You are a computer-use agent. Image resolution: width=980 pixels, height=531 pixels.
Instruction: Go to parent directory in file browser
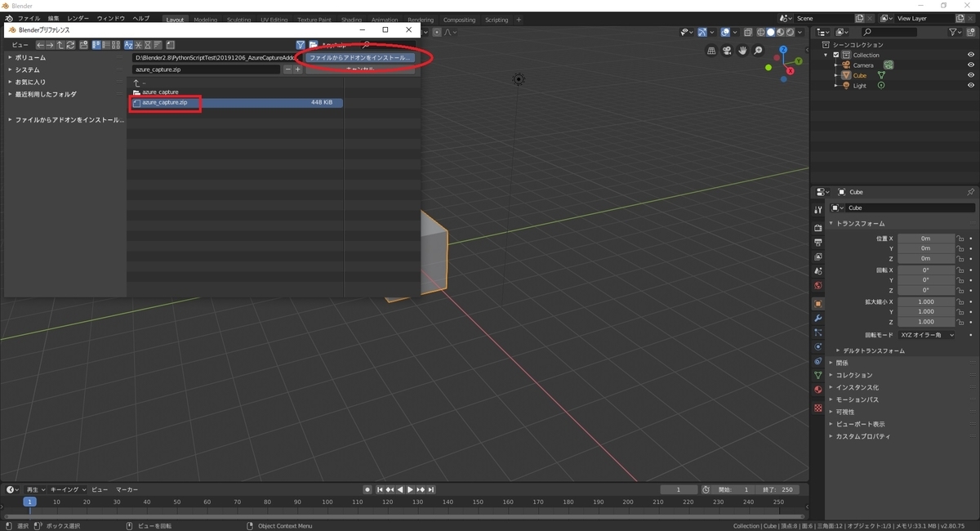(60, 45)
